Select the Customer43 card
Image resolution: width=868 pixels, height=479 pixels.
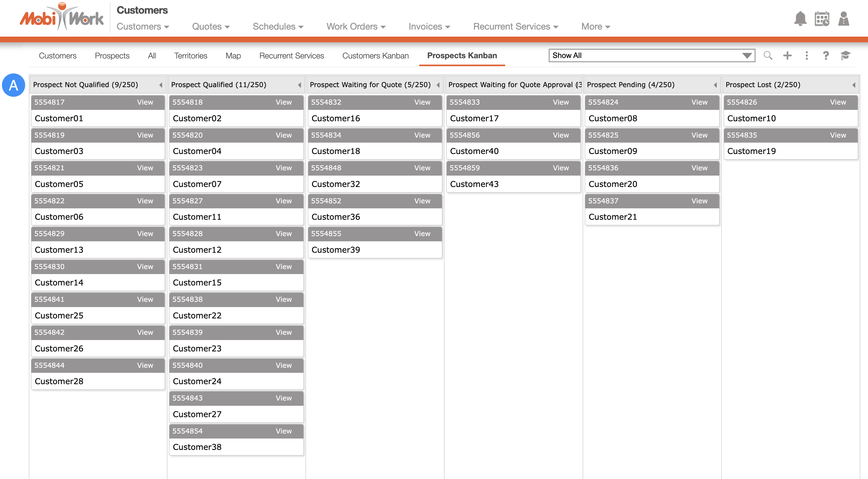pos(513,184)
